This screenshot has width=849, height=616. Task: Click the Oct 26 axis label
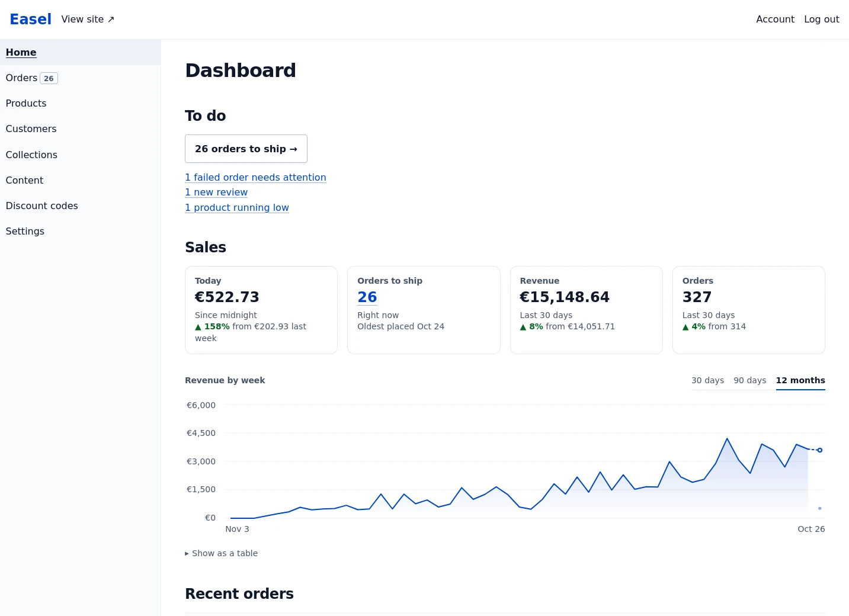click(811, 529)
